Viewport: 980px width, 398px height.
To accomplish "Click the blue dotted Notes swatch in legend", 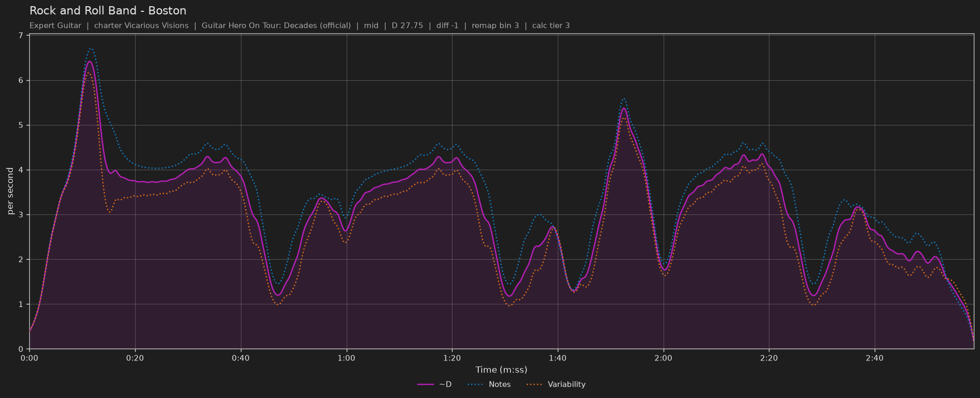I will pyautogui.click(x=476, y=385).
